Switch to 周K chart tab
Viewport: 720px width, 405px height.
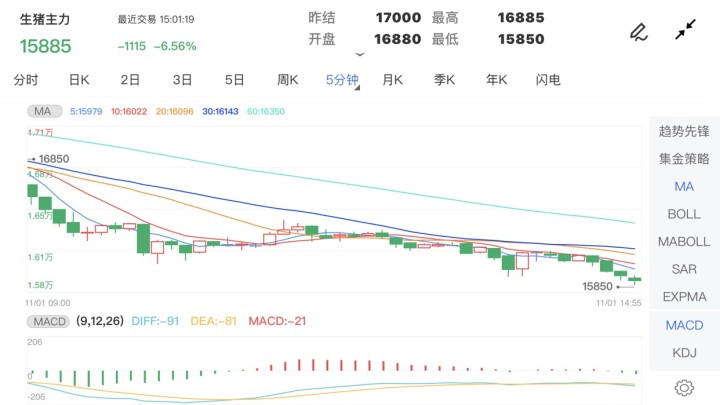[x=287, y=80]
